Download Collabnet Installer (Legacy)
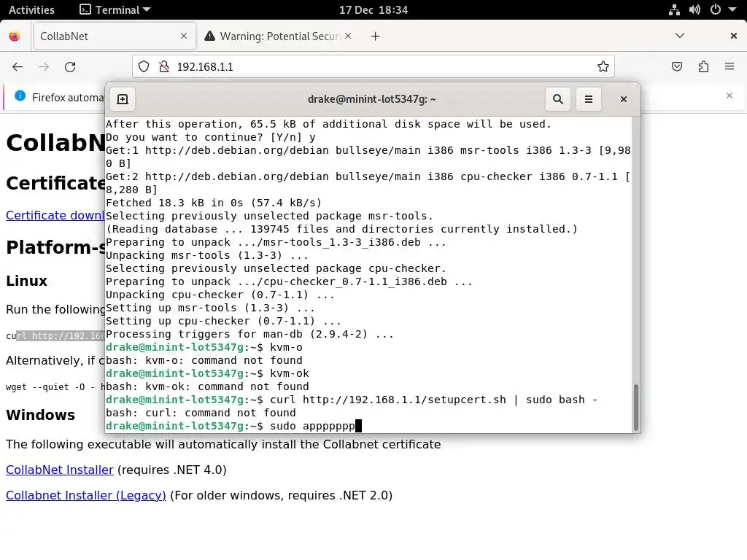 (86, 495)
